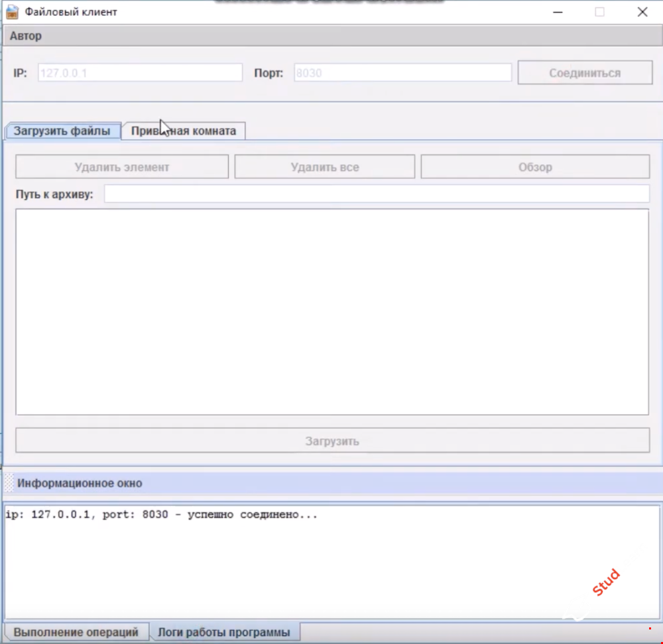Switch to Выполнение операций tab
Image resolution: width=663 pixels, height=644 pixels.
76,632
